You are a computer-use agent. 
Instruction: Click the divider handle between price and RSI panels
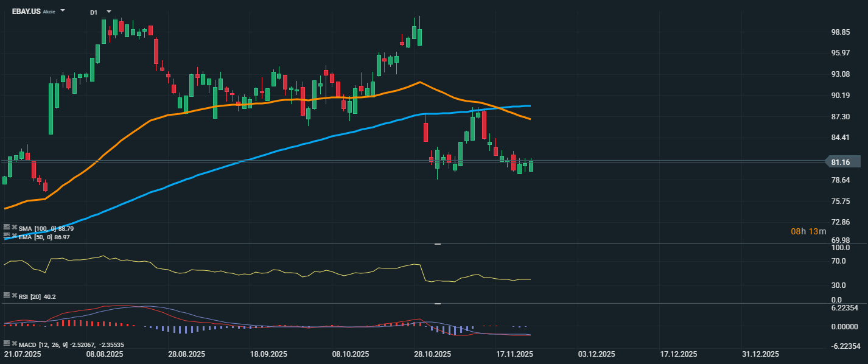coord(437,243)
